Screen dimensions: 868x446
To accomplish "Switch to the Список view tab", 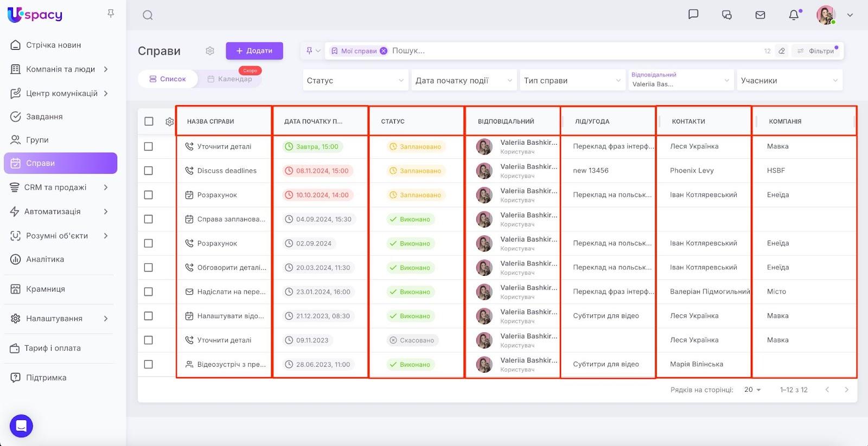I will 168,79.
